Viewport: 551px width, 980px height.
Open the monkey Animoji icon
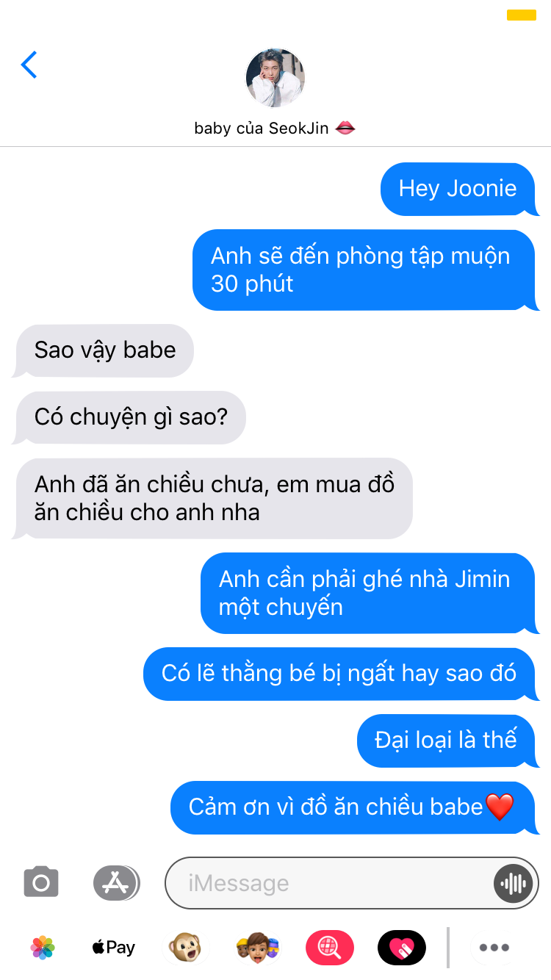point(185,947)
